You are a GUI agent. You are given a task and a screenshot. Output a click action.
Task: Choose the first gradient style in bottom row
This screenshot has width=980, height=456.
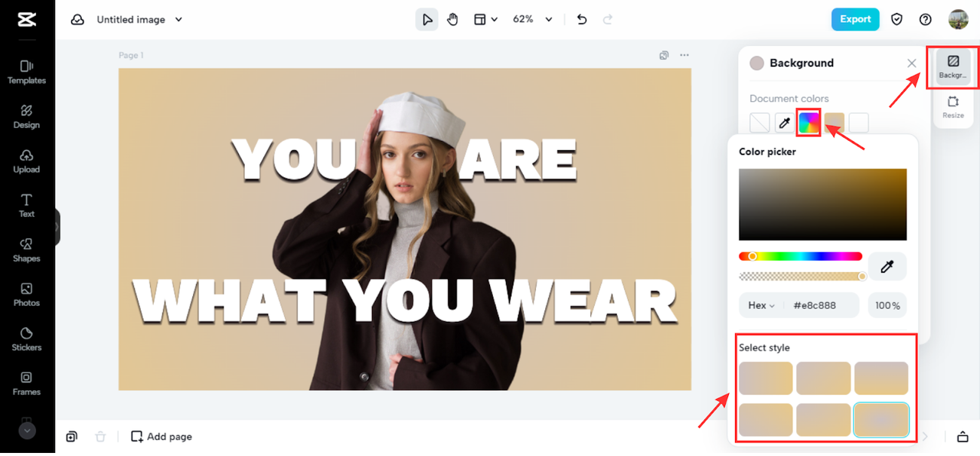coord(766,420)
